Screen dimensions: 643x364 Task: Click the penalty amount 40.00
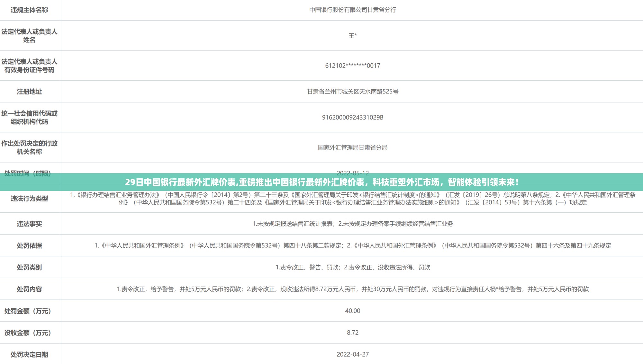coord(353,311)
